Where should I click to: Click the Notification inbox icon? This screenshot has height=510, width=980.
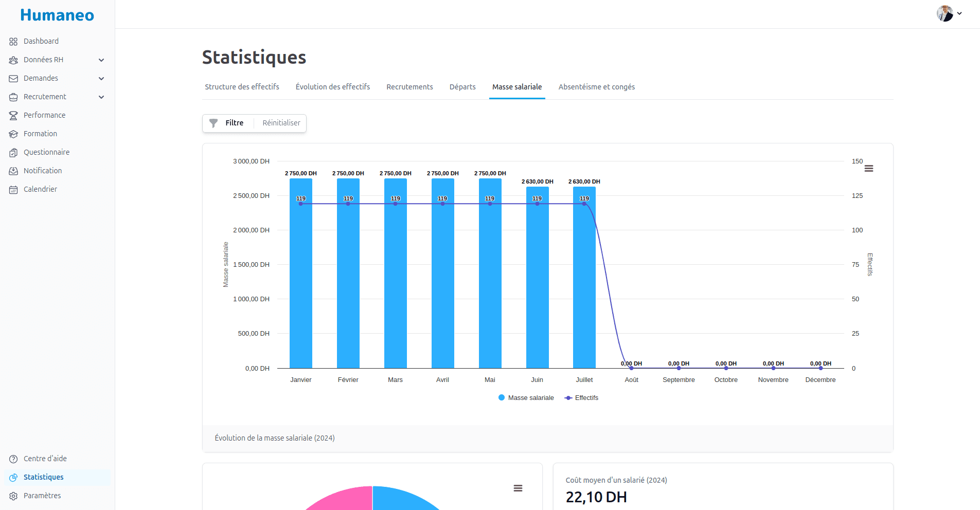pos(13,171)
